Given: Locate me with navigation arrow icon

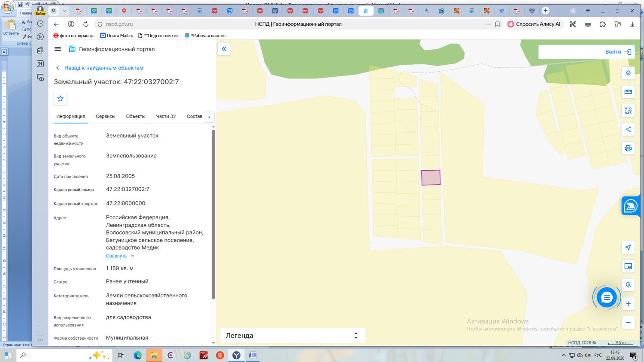Looking at the screenshot, I should tap(628, 247).
